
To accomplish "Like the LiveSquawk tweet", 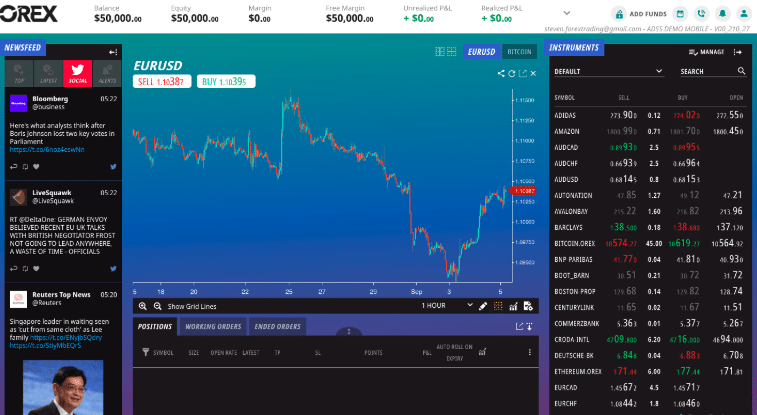I will coord(36,268).
